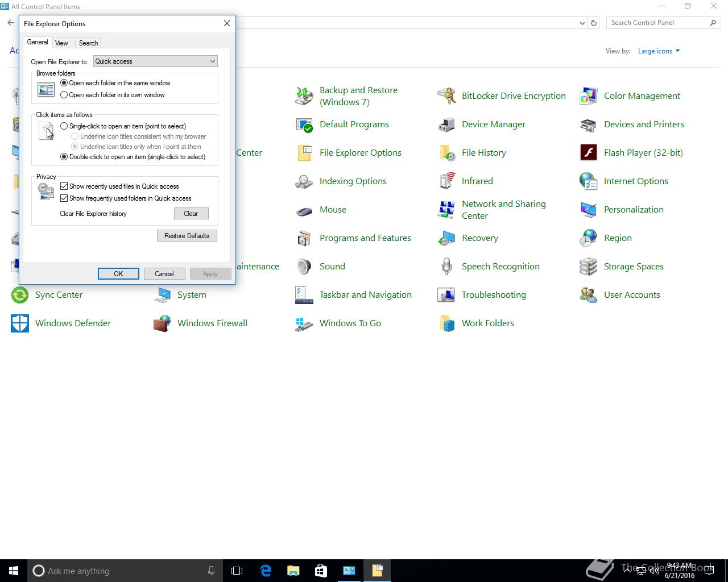Click the Sync Center icon

tap(20, 295)
